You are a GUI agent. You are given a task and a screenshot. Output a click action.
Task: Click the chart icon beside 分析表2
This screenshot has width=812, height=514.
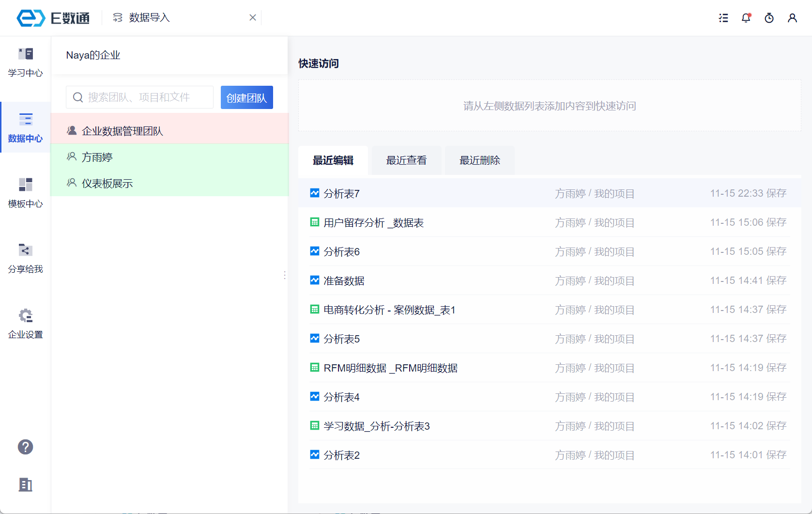tap(315, 454)
